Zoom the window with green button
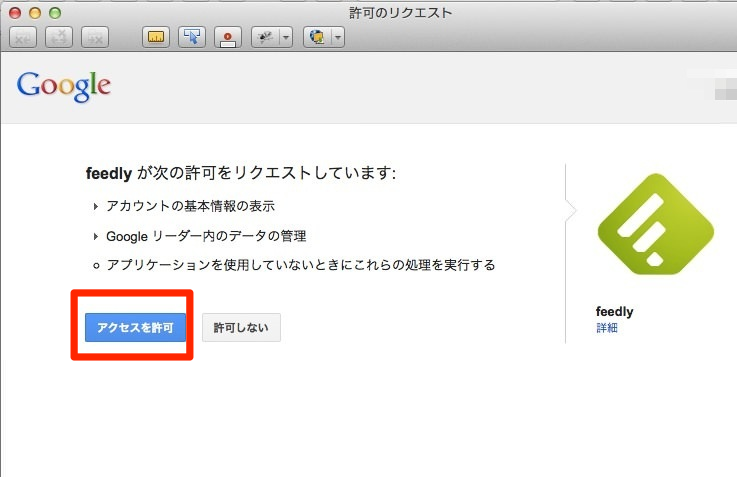The height and width of the screenshot is (477, 737). click(55, 13)
